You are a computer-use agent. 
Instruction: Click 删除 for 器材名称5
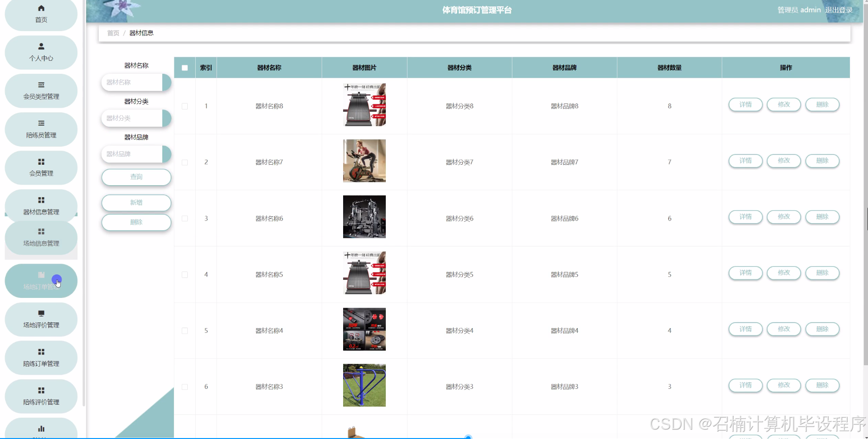pos(823,273)
